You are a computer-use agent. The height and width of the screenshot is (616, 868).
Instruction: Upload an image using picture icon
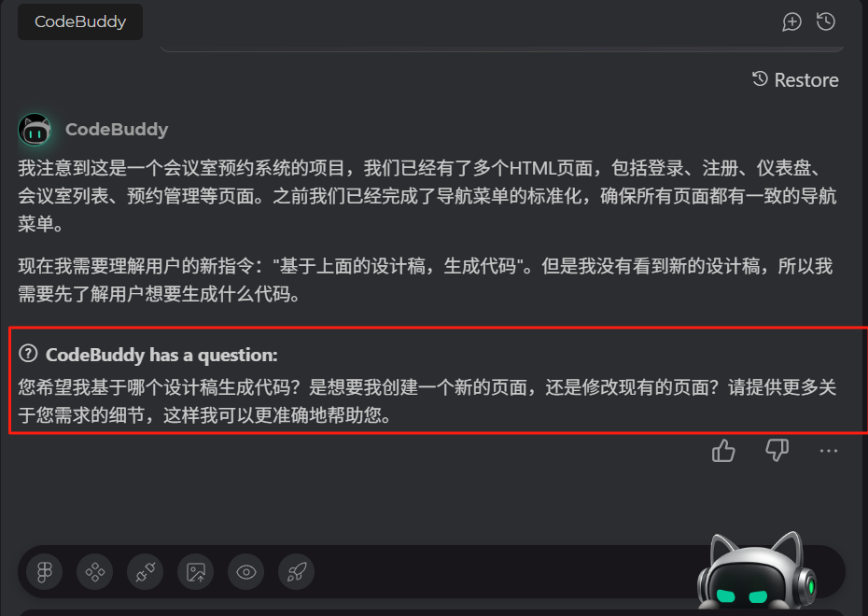coord(195,572)
